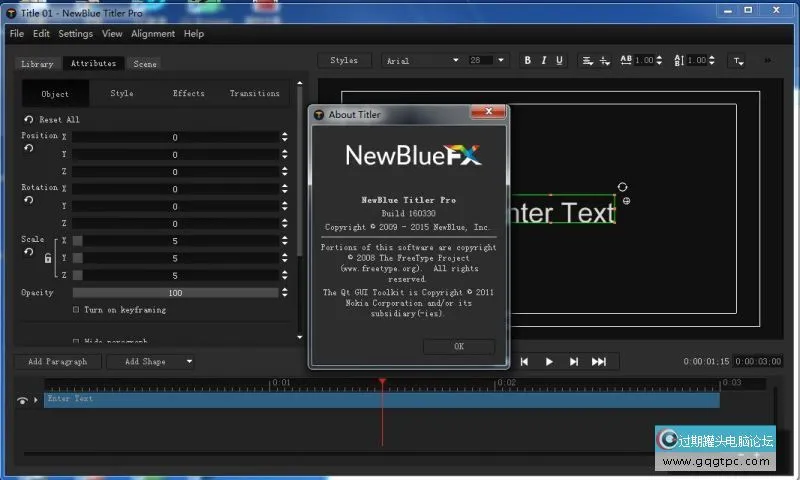Screen dimensions: 800x480
Task: Adjust the Rotation Z stepper
Action: point(285,223)
